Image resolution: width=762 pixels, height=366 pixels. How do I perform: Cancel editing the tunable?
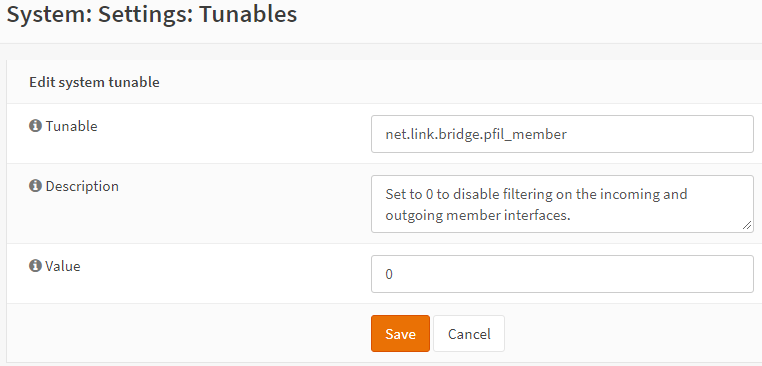click(469, 333)
